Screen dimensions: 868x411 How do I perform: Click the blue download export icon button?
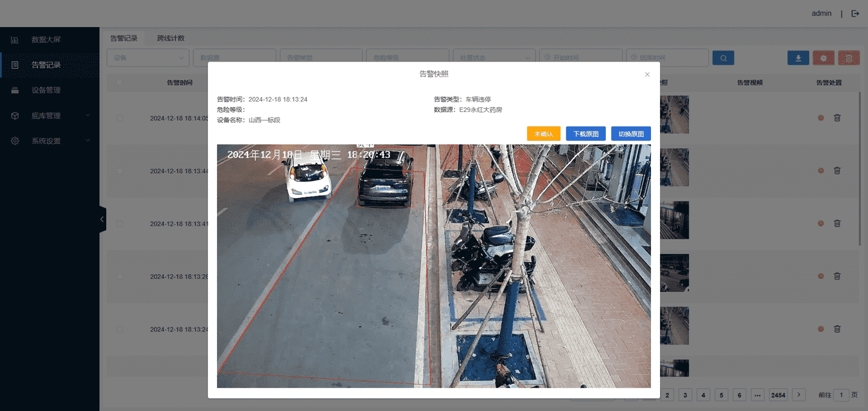point(798,58)
